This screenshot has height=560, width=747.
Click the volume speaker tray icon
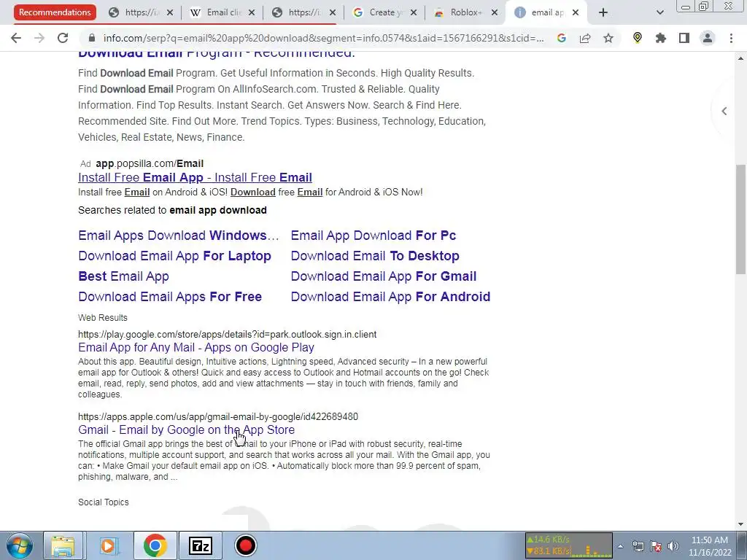pyautogui.click(x=673, y=546)
